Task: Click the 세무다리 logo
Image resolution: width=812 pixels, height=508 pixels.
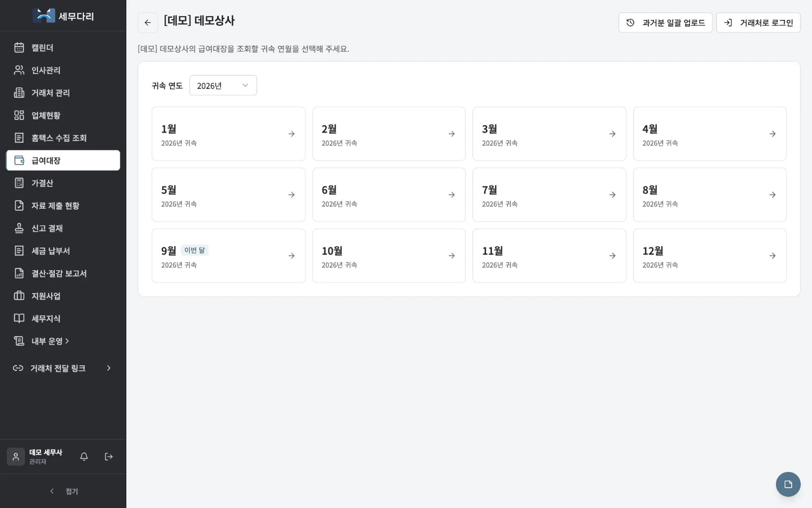Action: (63, 16)
